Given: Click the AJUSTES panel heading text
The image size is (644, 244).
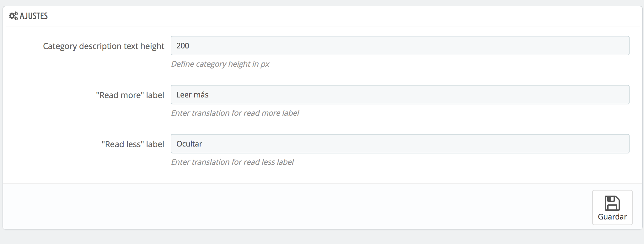Looking at the screenshot, I should click(x=34, y=16).
